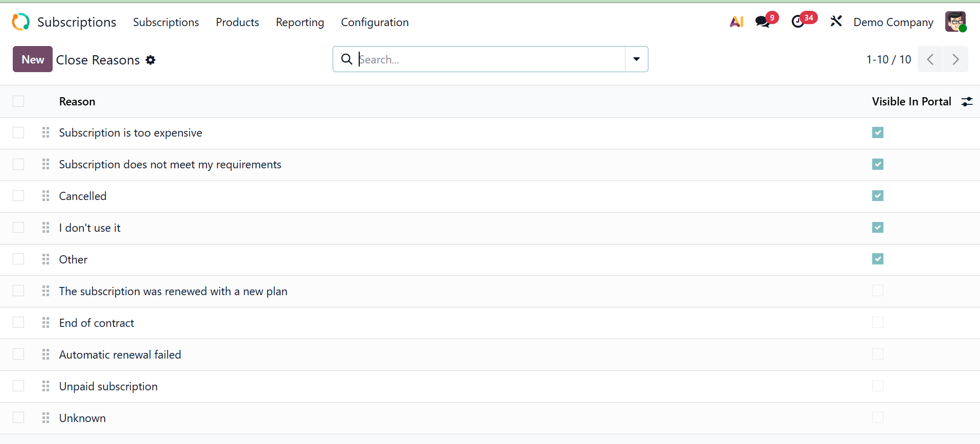Image resolution: width=980 pixels, height=444 pixels.
Task: Open the discuss messages icon
Action: coord(762,22)
